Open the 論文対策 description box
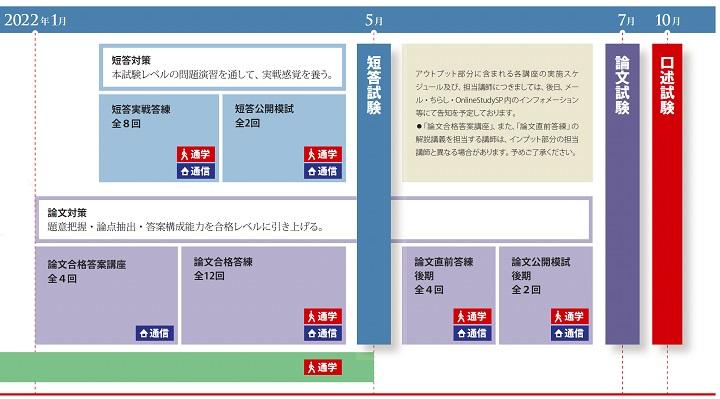This screenshot has height=399, width=720. point(314,219)
